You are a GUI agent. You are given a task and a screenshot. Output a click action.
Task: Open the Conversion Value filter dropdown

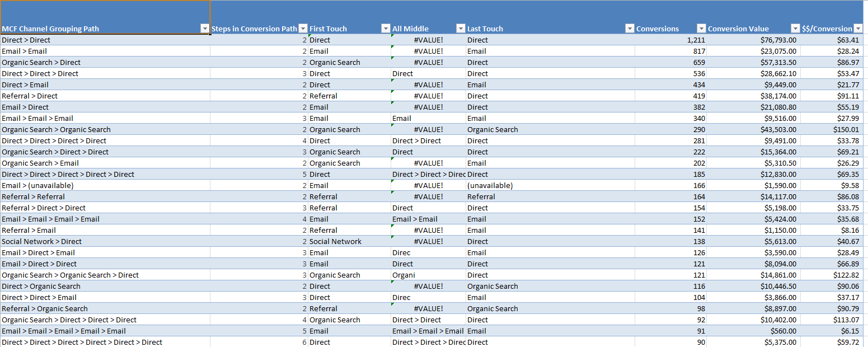click(795, 29)
